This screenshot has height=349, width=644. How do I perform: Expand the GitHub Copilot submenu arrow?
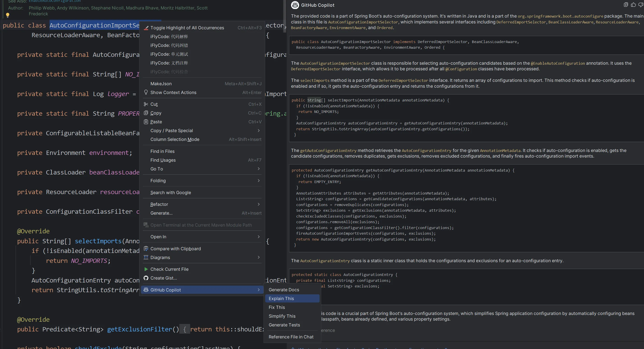[259, 290]
